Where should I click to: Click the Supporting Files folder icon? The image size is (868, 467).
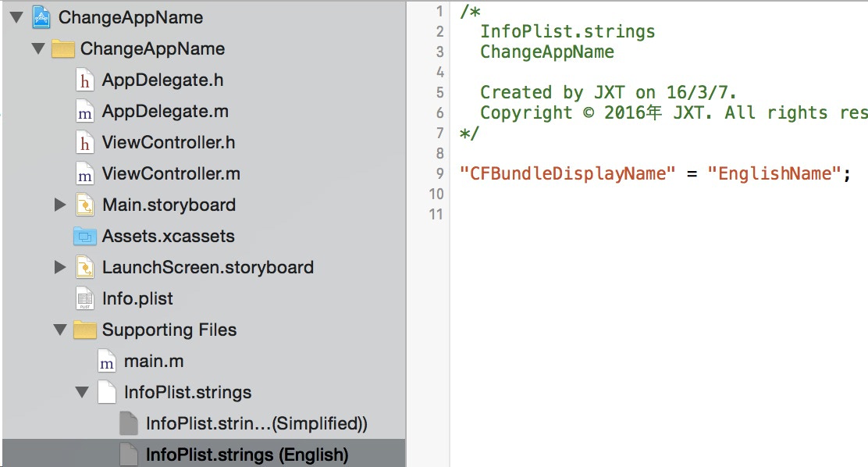pos(85,330)
